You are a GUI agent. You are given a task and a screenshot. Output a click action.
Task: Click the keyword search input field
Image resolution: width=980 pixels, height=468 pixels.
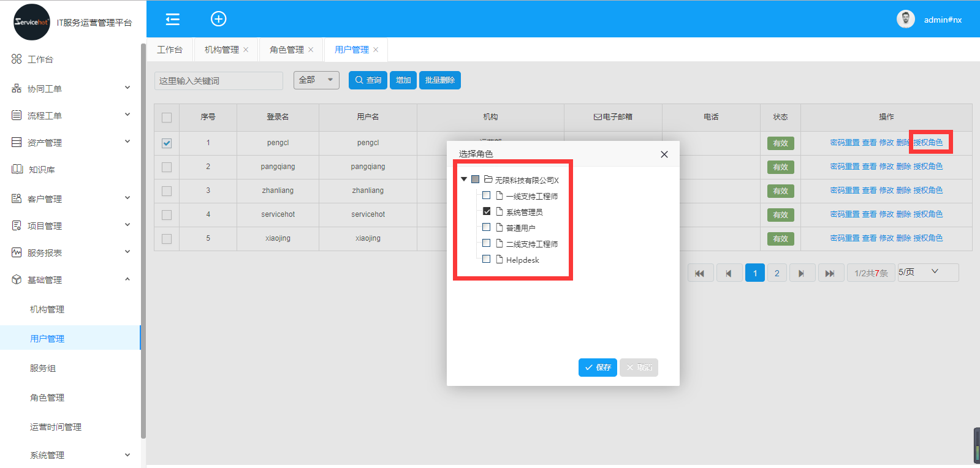[x=218, y=81]
